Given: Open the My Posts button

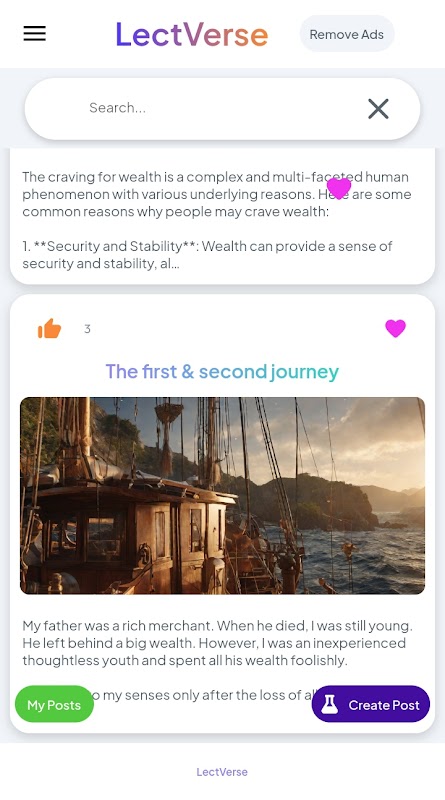Looking at the screenshot, I should tap(54, 704).
